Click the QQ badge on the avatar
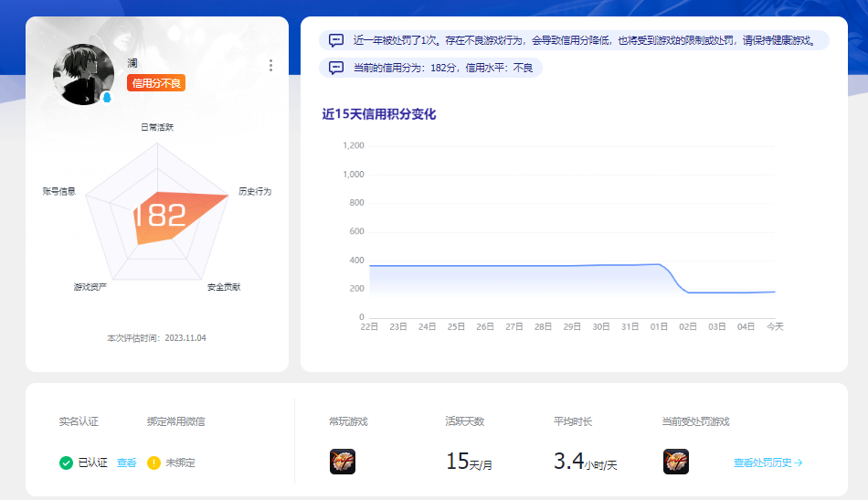This screenshot has height=500, width=868. [x=107, y=97]
